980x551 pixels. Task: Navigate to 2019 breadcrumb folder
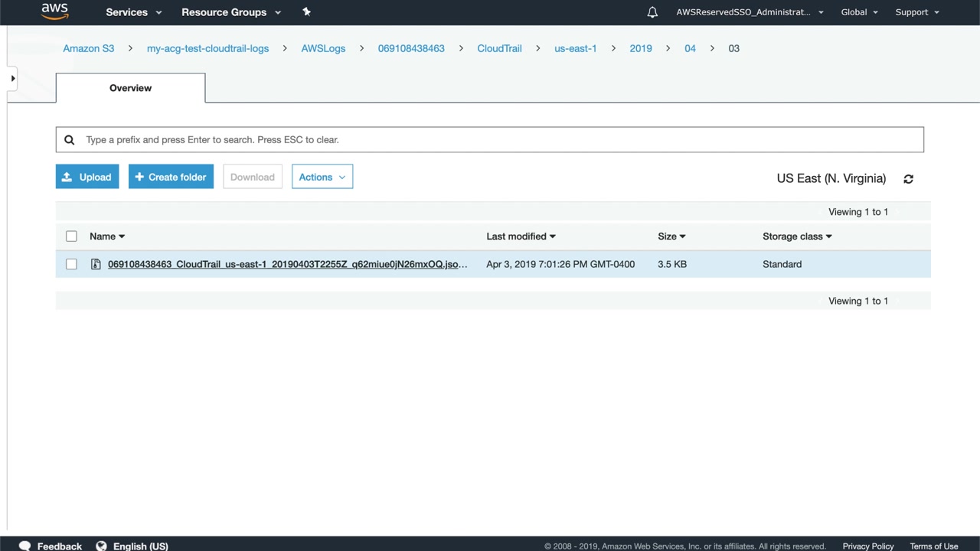641,48
